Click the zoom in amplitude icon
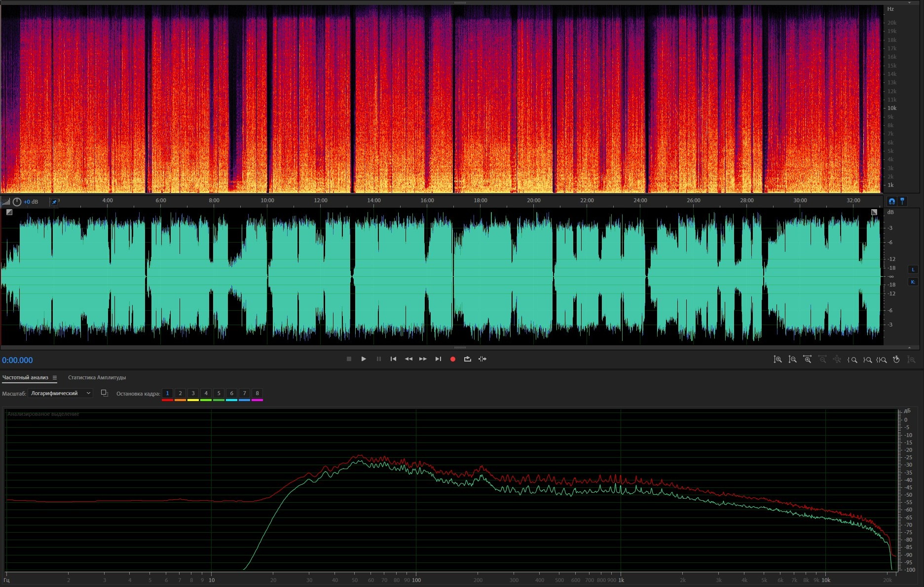The width and height of the screenshot is (924, 587). [x=777, y=360]
